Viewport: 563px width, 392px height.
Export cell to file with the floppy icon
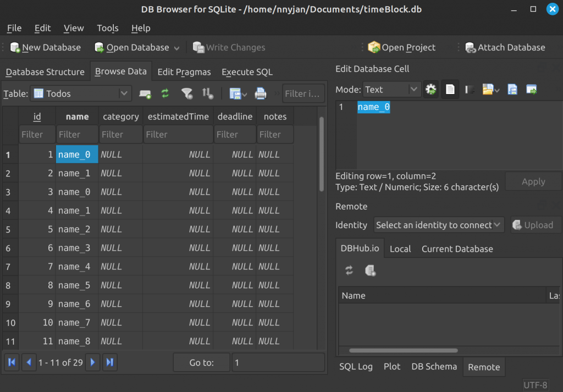point(512,90)
